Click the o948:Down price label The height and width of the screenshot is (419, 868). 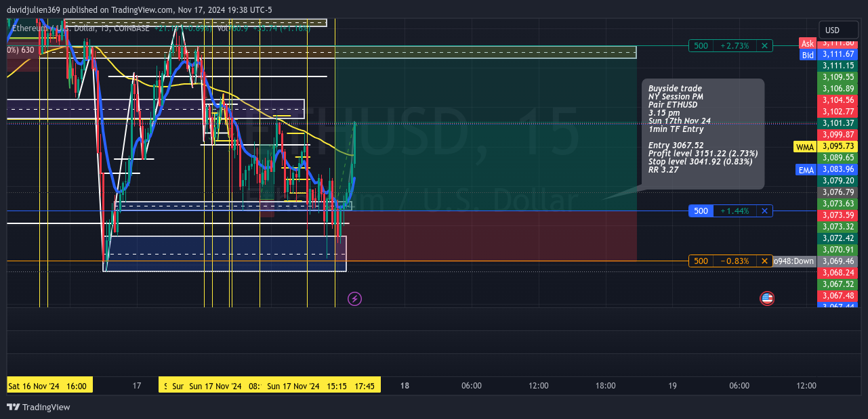pyautogui.click(x=794, y=261)
